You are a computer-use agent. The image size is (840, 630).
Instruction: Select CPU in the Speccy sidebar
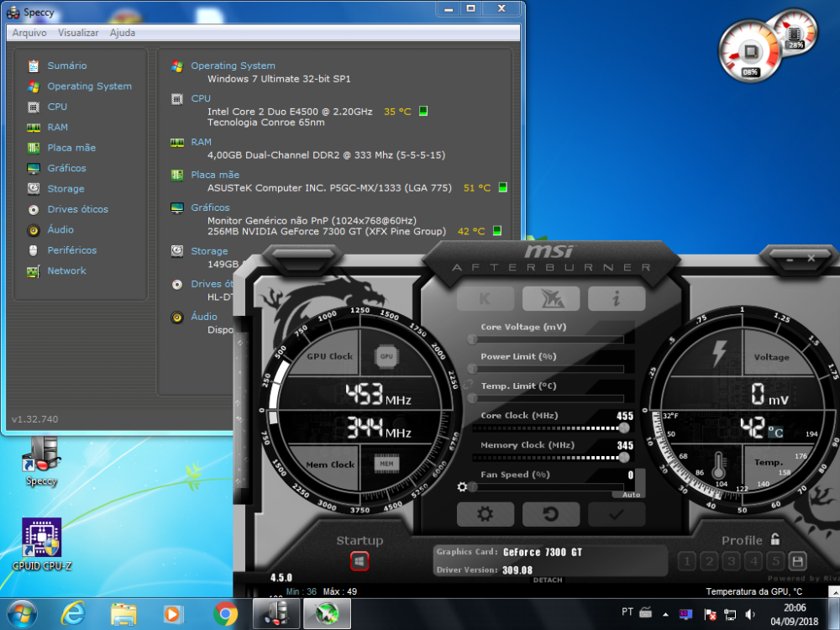[x=57, y=107]
